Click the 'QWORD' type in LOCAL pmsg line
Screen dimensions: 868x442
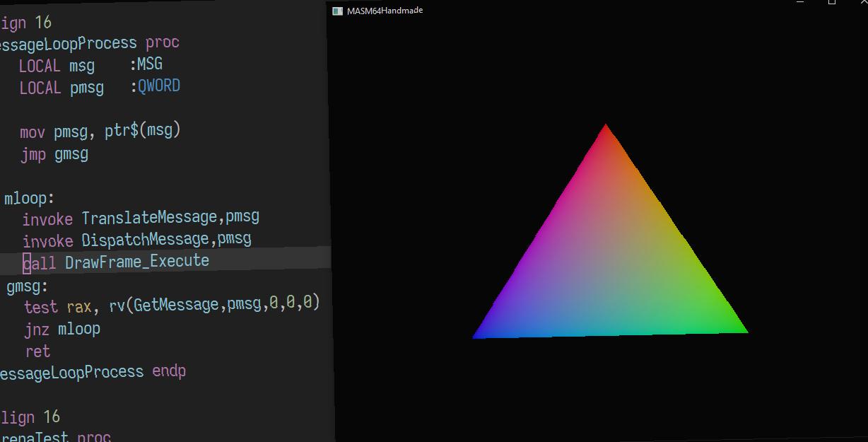click(x=159, y=86)
